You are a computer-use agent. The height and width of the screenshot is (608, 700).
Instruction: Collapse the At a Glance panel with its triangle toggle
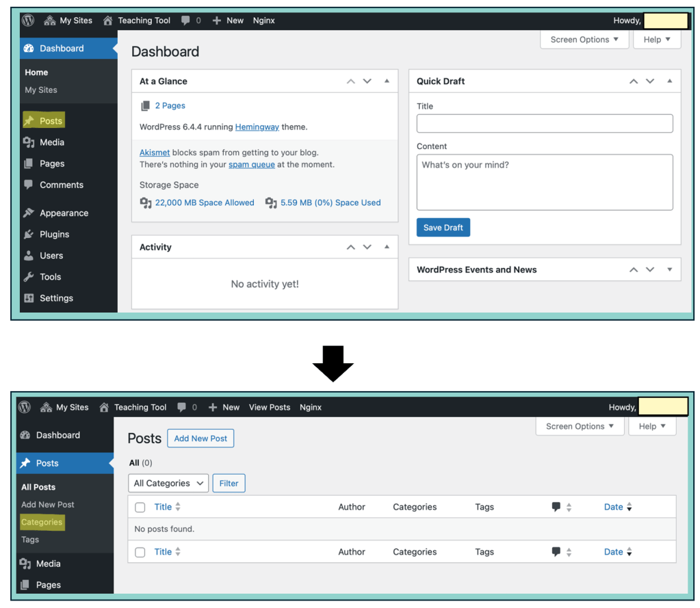pos(387,81)
